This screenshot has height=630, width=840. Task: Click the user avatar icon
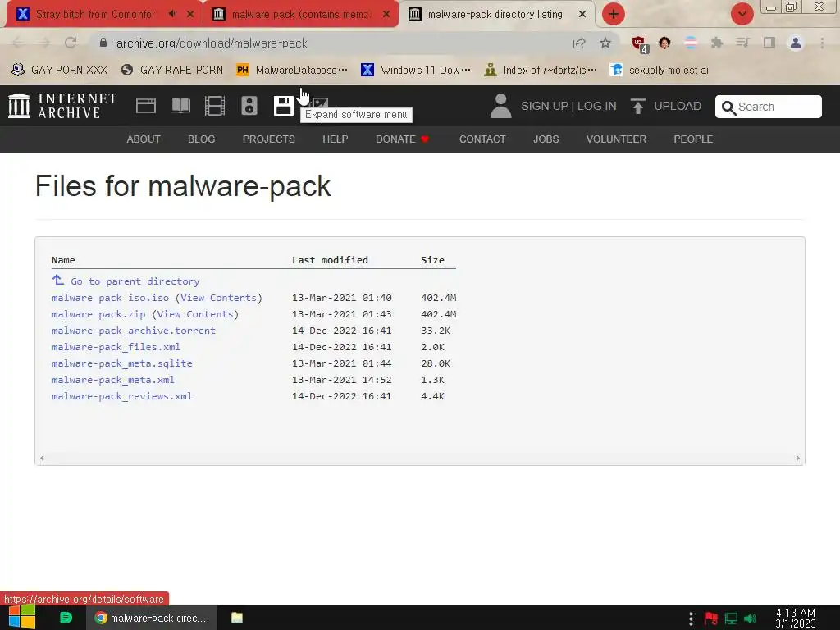point(501,106)
